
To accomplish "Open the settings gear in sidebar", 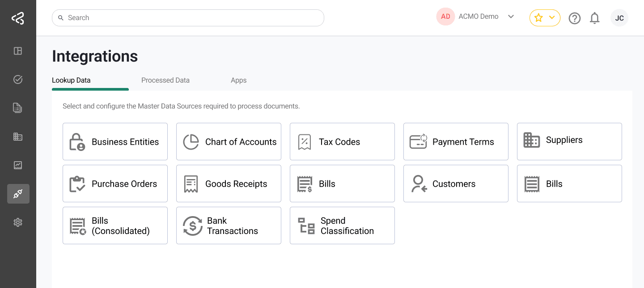I will (18, 222).
